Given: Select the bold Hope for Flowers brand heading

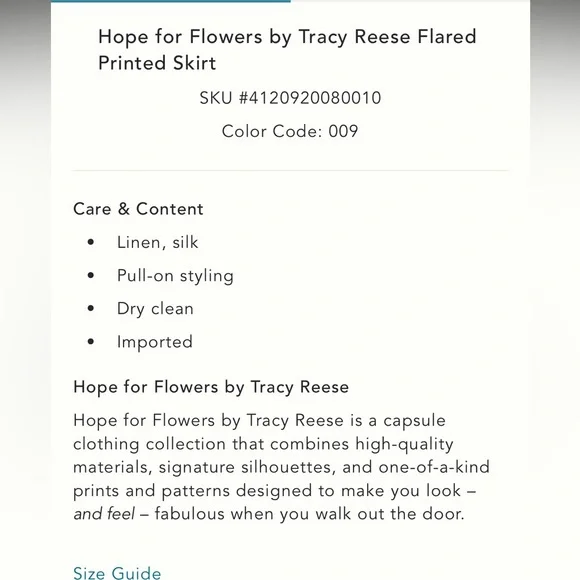Looking at the screenshot, I should pos(211,387).
